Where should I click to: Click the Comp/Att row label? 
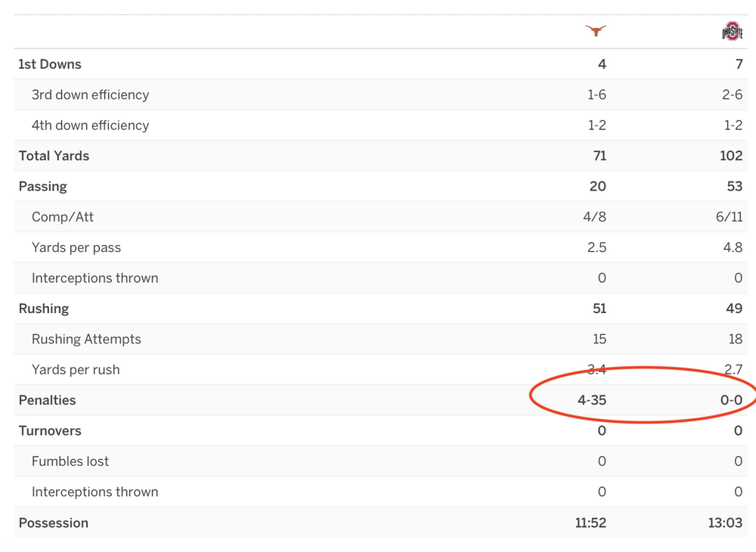63,217
